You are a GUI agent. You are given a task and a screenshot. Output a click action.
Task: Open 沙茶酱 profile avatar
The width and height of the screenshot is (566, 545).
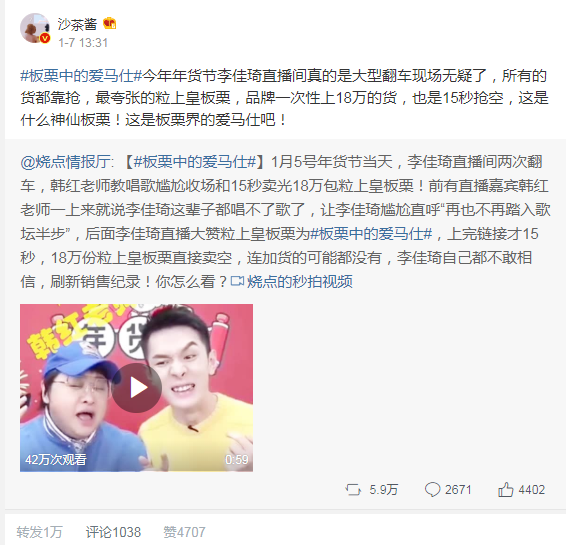(35, 28)
